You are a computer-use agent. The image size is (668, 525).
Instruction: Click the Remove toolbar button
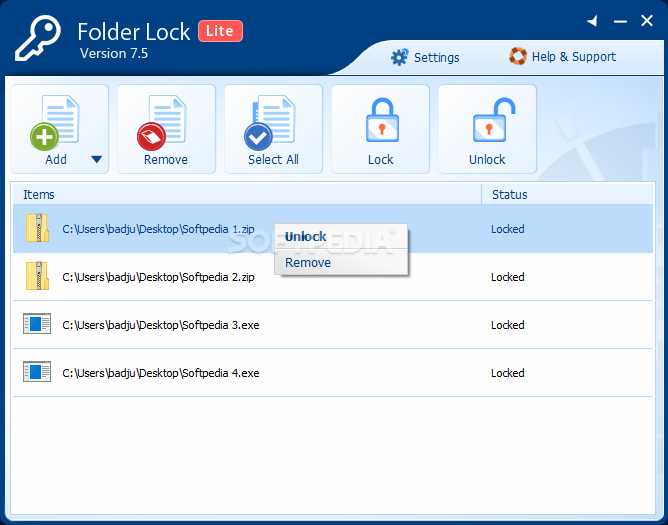tap(167, 129)
